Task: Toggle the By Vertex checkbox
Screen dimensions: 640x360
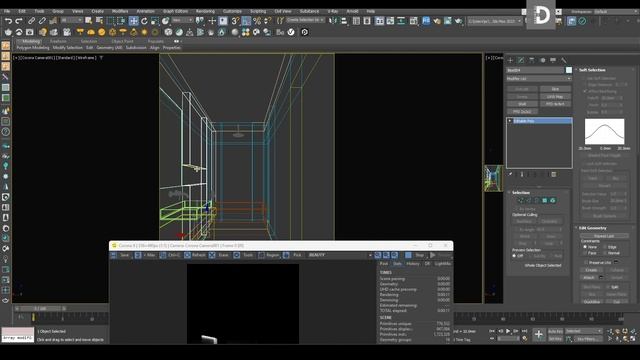Action: tap(515, 209)
